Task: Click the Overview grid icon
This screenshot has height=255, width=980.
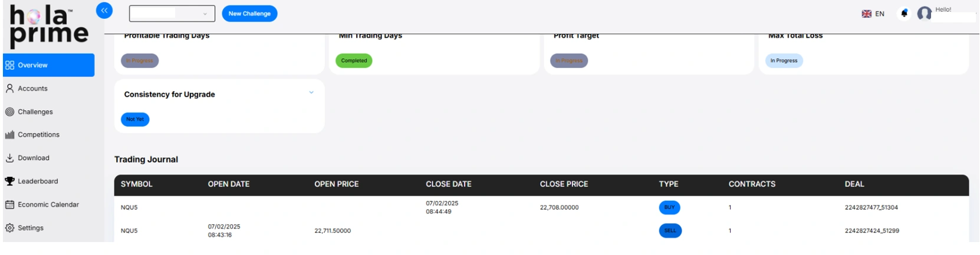Action: (x=10, y=65)
